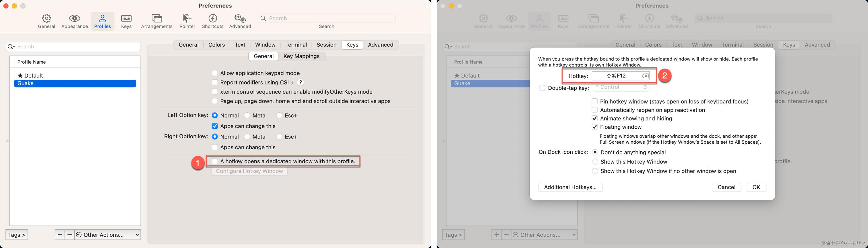
Task: Select the Default profile in left window
Action: click(x=75, y=76)
